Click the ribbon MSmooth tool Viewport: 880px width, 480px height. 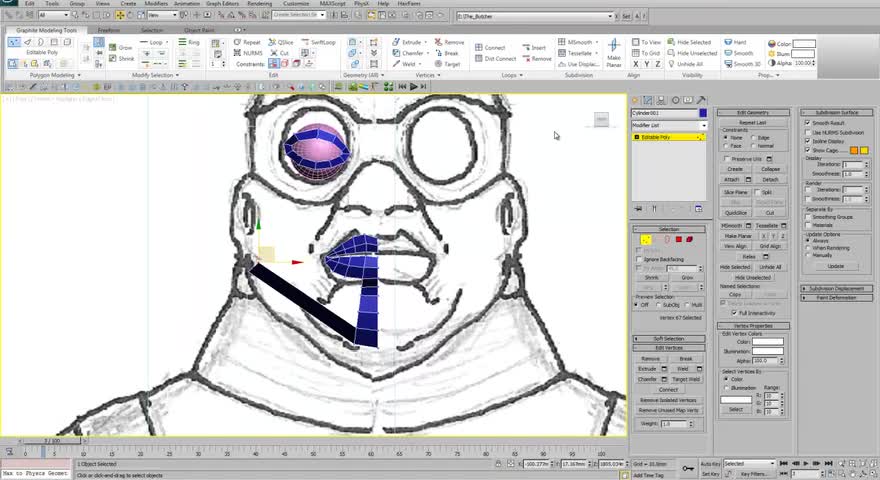[x=575, y=42]
